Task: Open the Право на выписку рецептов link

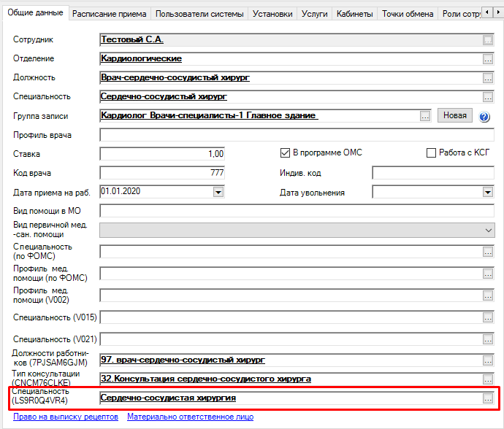Action: (66, 417)
